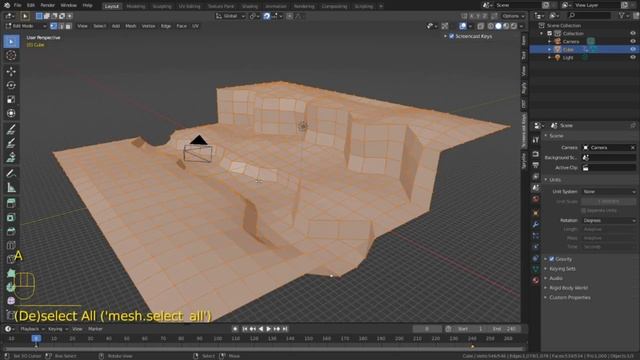The width and height of the screenshot is (640, 360).
Task: Toggle viewport overlays
Action: (462, 26)
